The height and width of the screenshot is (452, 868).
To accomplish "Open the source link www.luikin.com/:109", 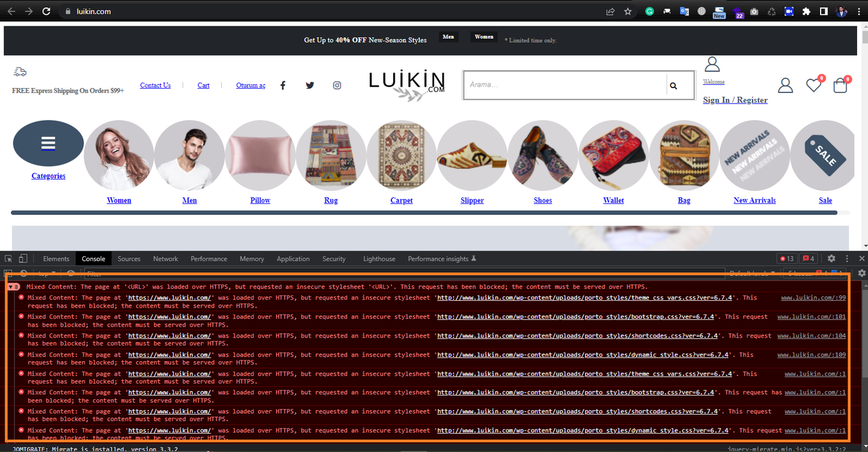I will [x=812, y=354].
